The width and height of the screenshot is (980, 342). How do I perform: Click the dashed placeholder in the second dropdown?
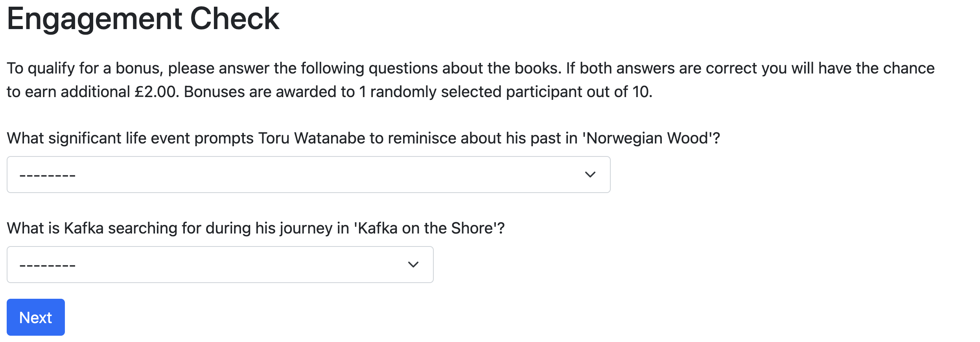48,265
